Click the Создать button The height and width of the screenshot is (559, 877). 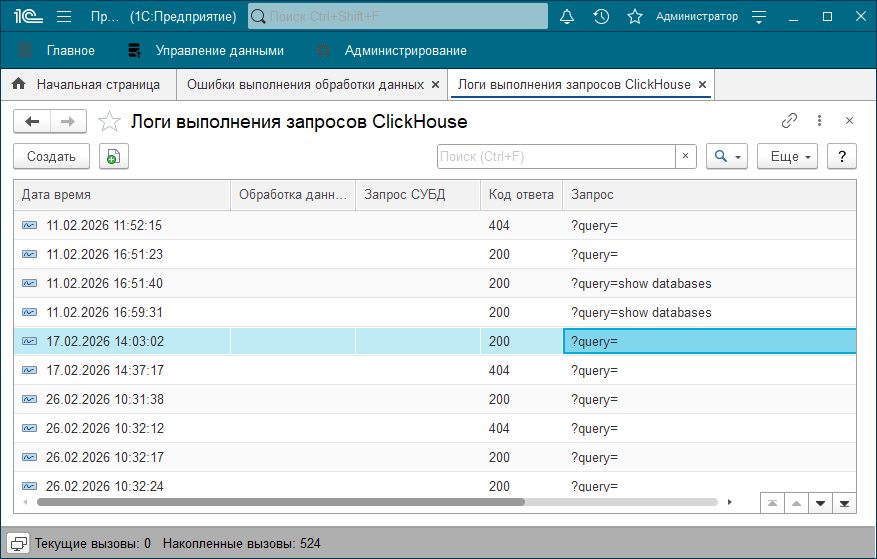pyautogui.click(x=51, y=157)
